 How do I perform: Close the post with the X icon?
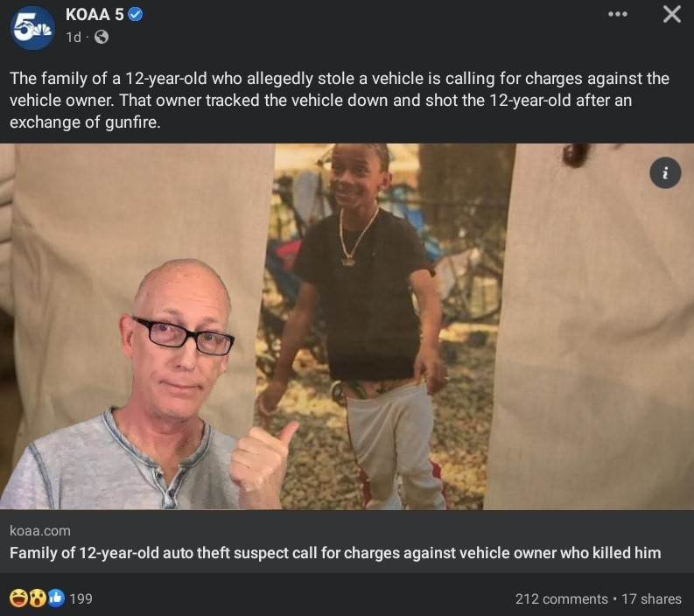pyautogui.click(x=672, y=14)
